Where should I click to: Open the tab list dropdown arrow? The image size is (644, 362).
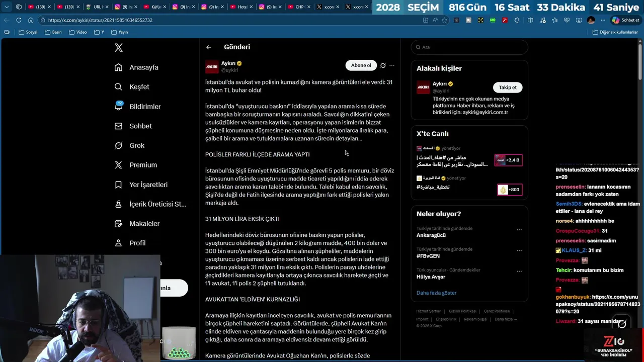click(7, 7)
